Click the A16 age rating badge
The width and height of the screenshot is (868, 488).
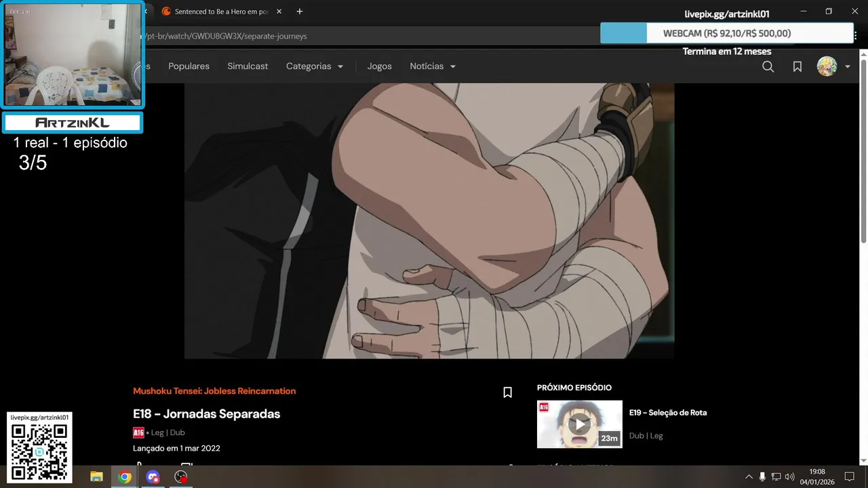pyautogui.click(x=138, y=432)
